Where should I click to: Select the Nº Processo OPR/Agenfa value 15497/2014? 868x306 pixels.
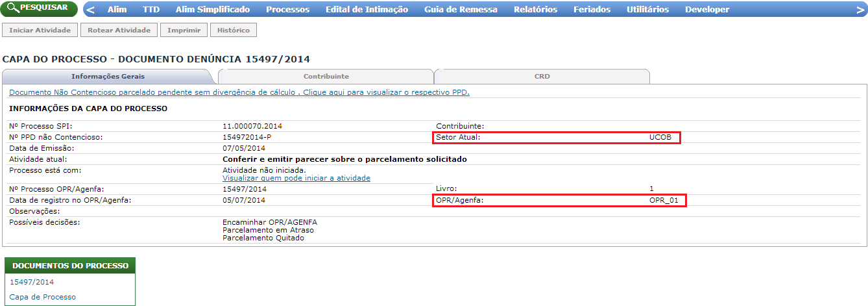pos(245,189)
